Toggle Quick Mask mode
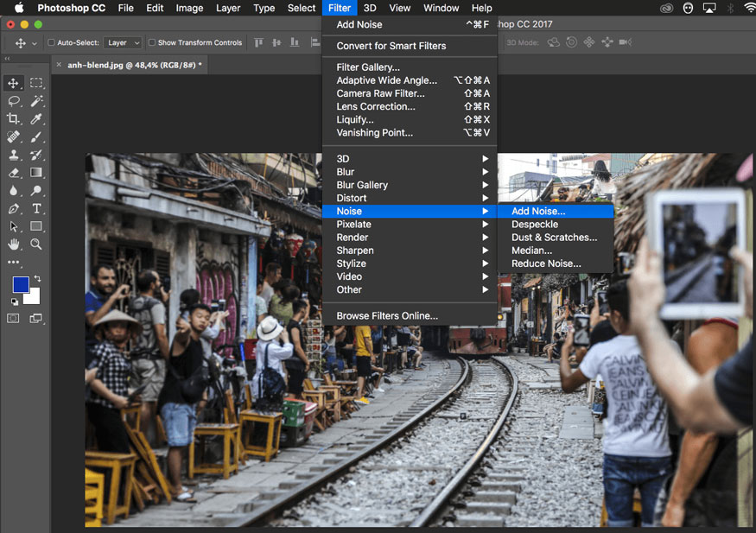The height and width of the screenshot is (533, 756). [14, 319]
